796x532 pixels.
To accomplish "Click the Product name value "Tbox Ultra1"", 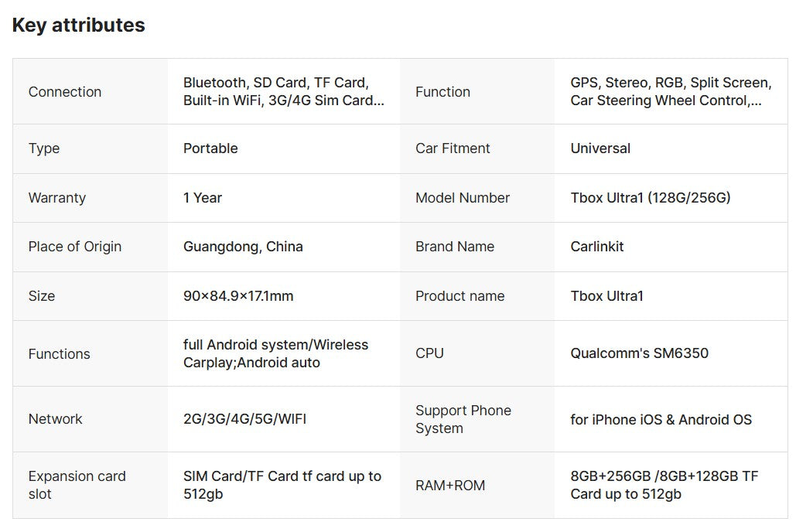I will pos(606,296).
